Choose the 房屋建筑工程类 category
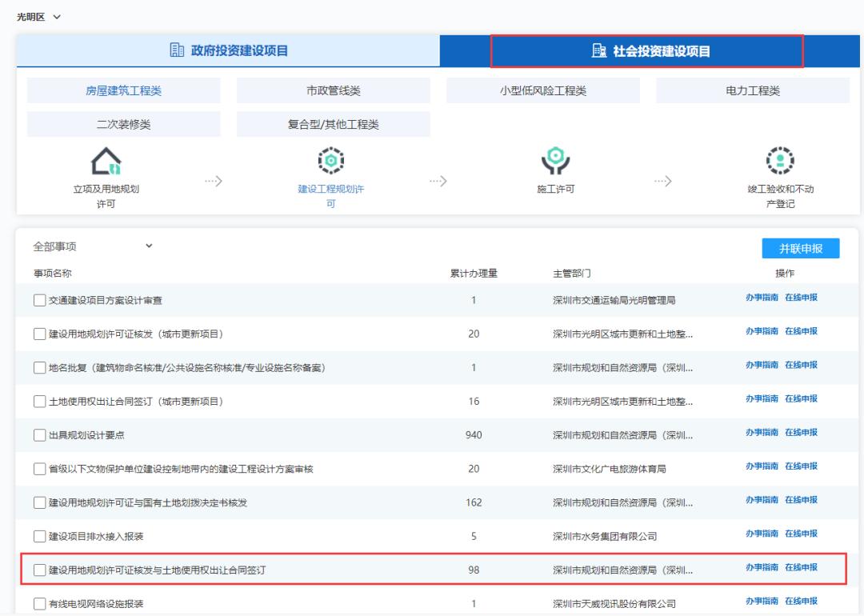This screenshot has height=616, width=864. tap(123, 91)
